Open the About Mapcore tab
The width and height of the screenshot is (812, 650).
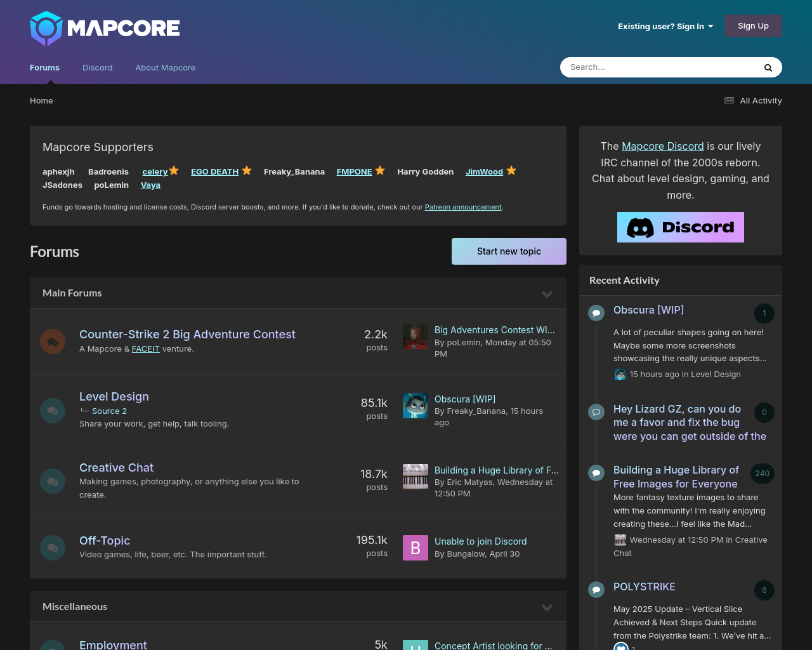click(165, 67)
